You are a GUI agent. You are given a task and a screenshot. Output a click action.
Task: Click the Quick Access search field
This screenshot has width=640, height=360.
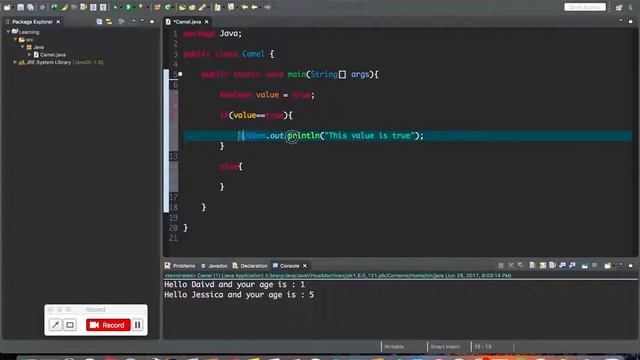pyautogui.click(x=585, y=7)
